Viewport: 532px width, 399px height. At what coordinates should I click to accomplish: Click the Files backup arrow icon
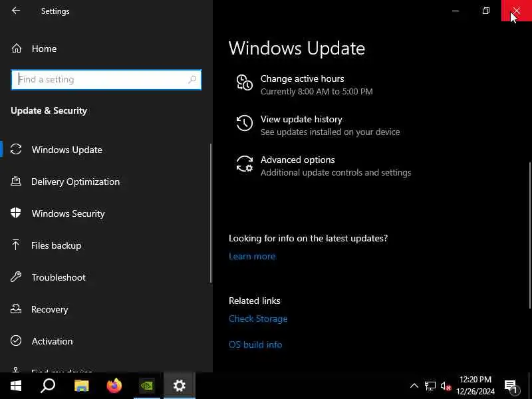tap(15, 245)
